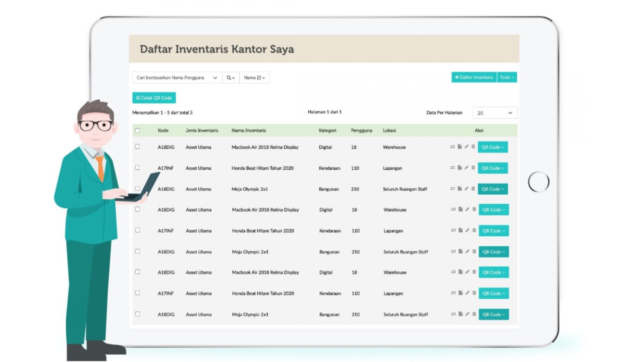The height and width of the screenshot is (362, 644).
Task: Click the Cetak QR Code button
Action: coord(154,98)
